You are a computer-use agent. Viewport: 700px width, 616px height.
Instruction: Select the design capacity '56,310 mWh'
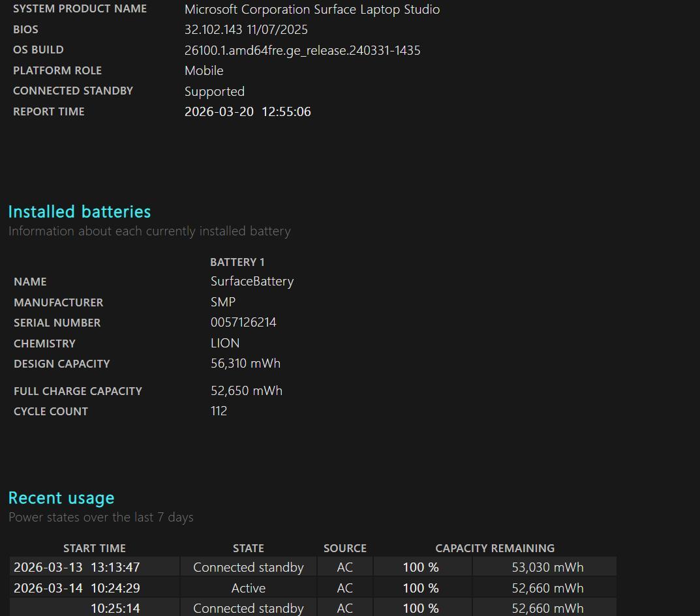pyautogui.click(x=245, y=364)
